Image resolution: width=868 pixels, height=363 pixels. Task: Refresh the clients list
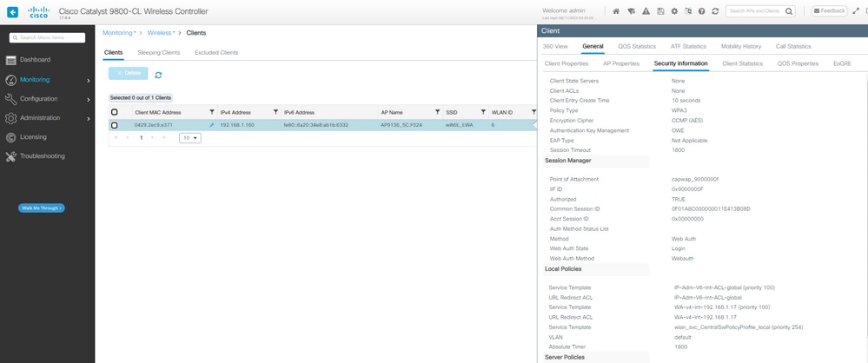(158, 75)
